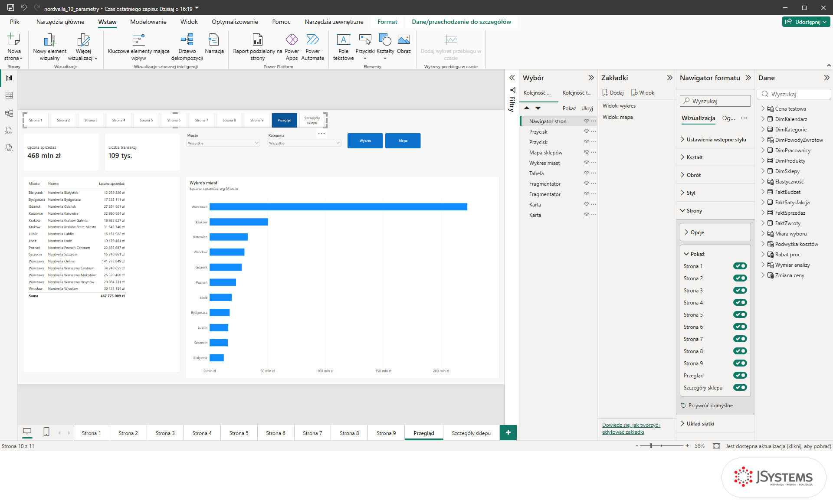Insert a Nowy element wizualny
833x504 pixels.
tap(49, 47)
